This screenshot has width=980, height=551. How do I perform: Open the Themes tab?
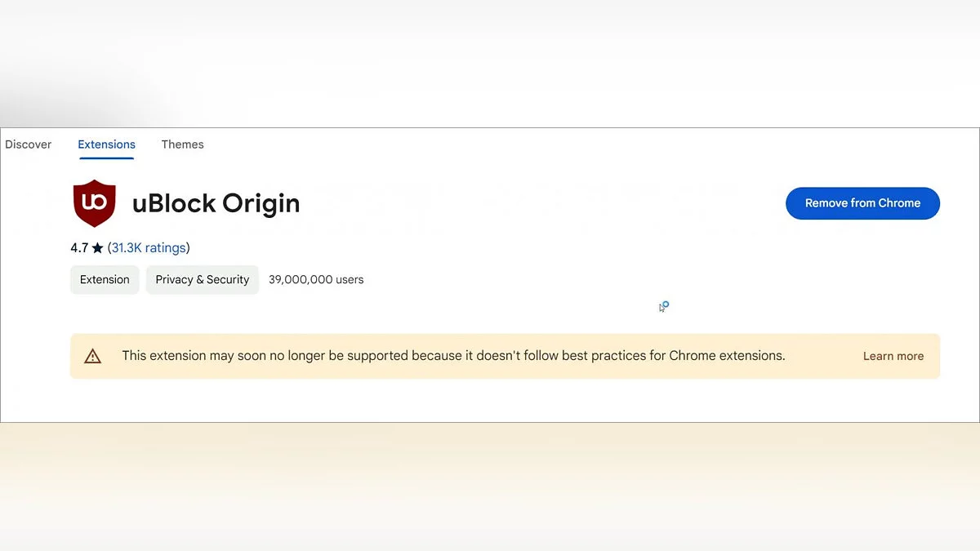point(183,144)
